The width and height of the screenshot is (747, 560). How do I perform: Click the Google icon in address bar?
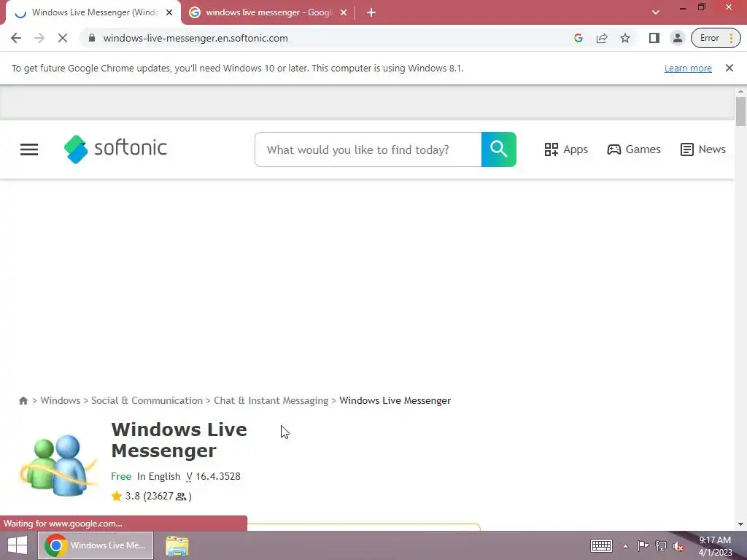tap(578, 38)
